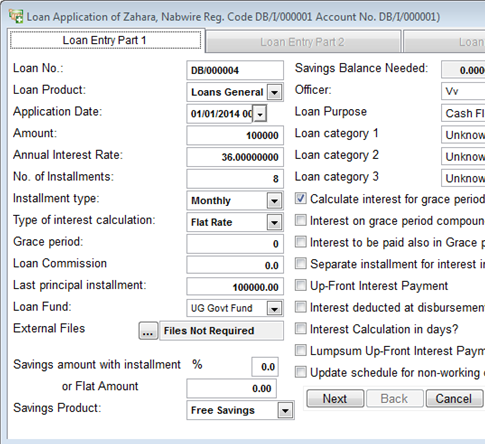Open the Application Date picker arrow
This screenshot has width=485, height=444.
click(x=260, y=114)
